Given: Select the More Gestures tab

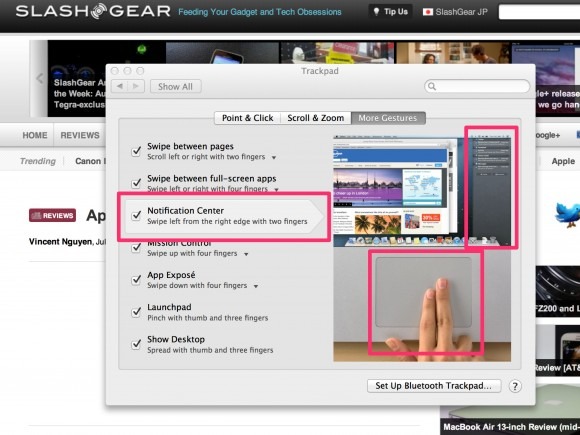Looking at the screenshot, I should [388, 118].
